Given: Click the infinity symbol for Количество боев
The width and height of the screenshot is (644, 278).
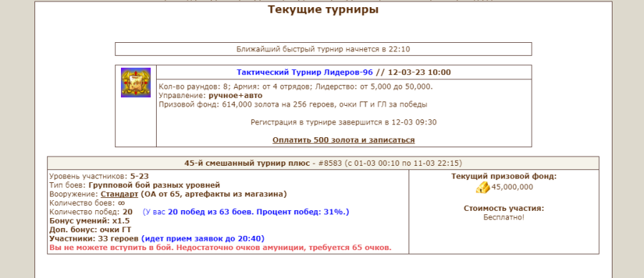Looking at the screenshot, I should [122, 203].
